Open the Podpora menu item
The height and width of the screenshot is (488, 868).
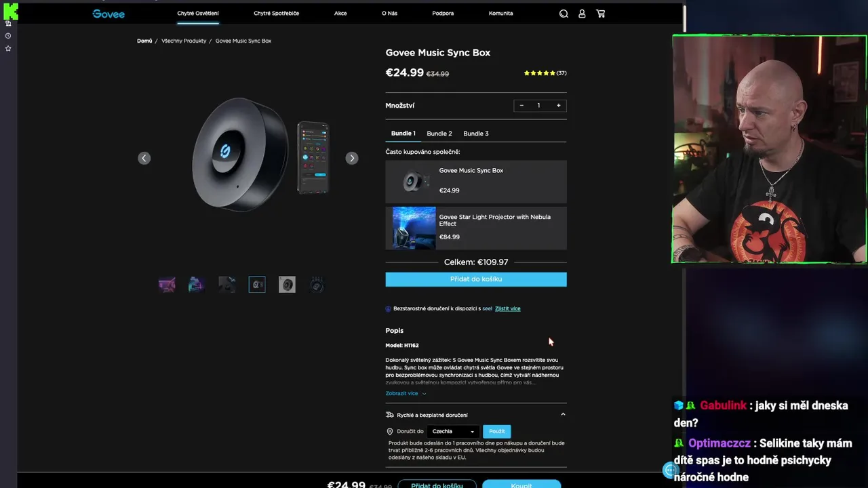tap(443, 14)
